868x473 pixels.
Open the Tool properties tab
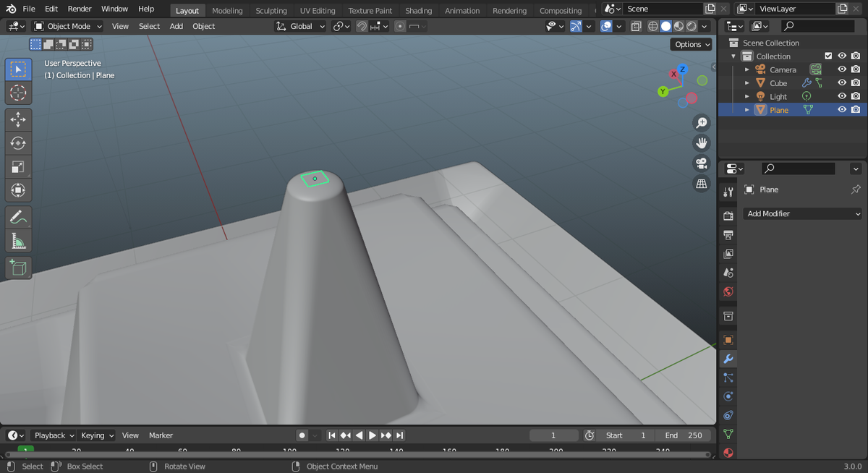(x=728, y=192)
